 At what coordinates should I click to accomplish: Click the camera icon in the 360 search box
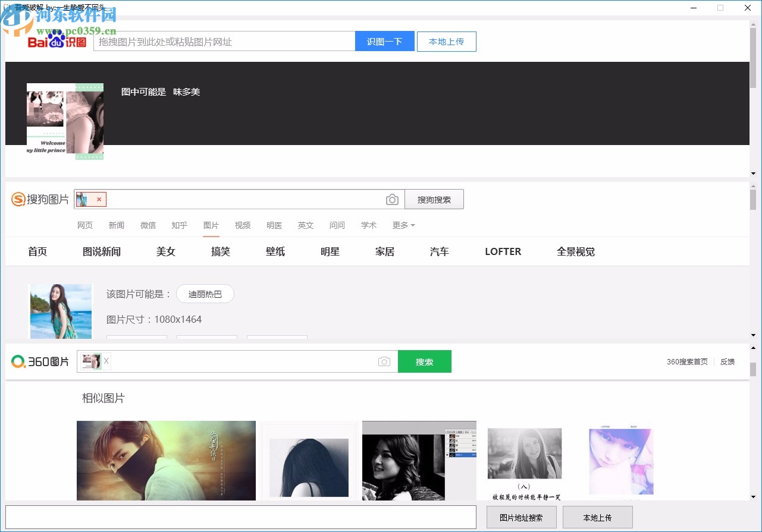pyautogui.click(x=384, y=361)
